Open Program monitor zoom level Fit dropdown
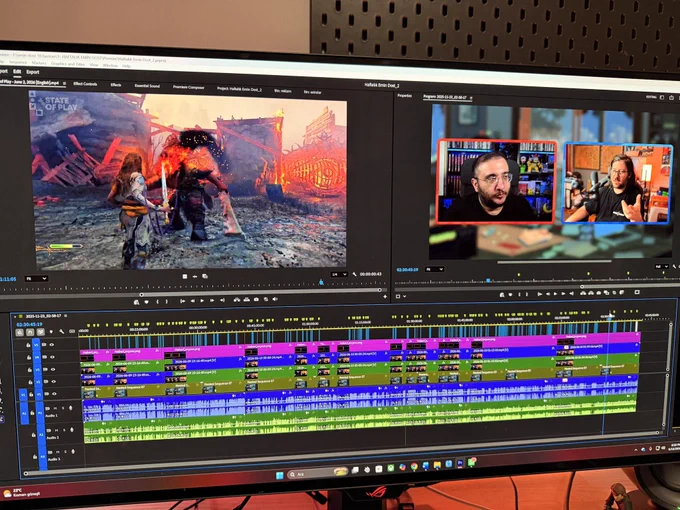The width and height of the screenshot is (680, 510). pos(434,269)
